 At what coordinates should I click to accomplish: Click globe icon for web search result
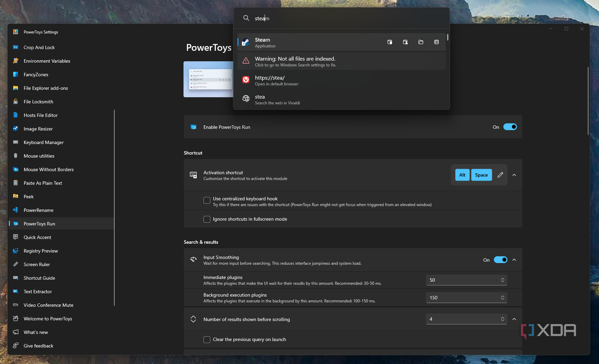click(x=246, y=99)
